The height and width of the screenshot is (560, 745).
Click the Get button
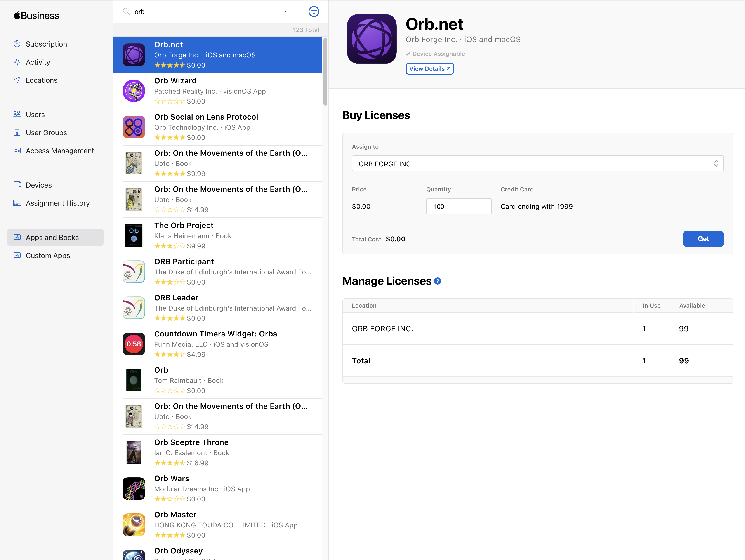[x=703, y=239]
